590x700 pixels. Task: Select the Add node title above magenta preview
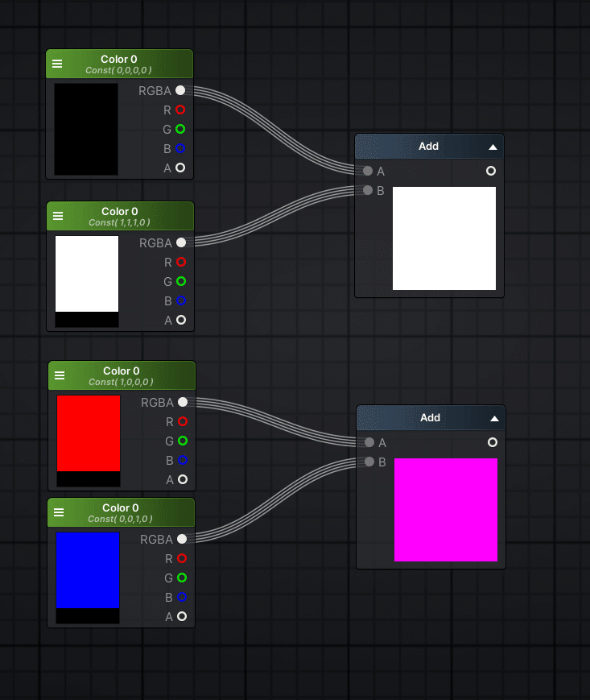point(430,418)
